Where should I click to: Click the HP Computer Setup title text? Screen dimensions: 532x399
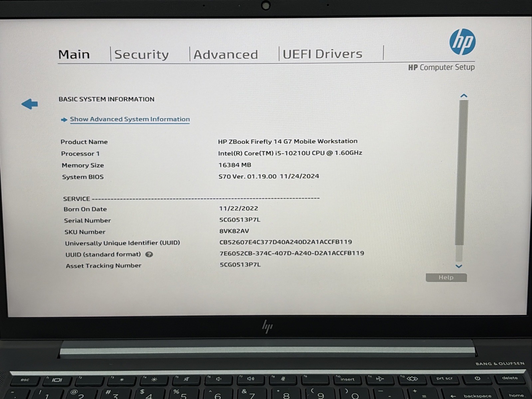pos(442,67)
